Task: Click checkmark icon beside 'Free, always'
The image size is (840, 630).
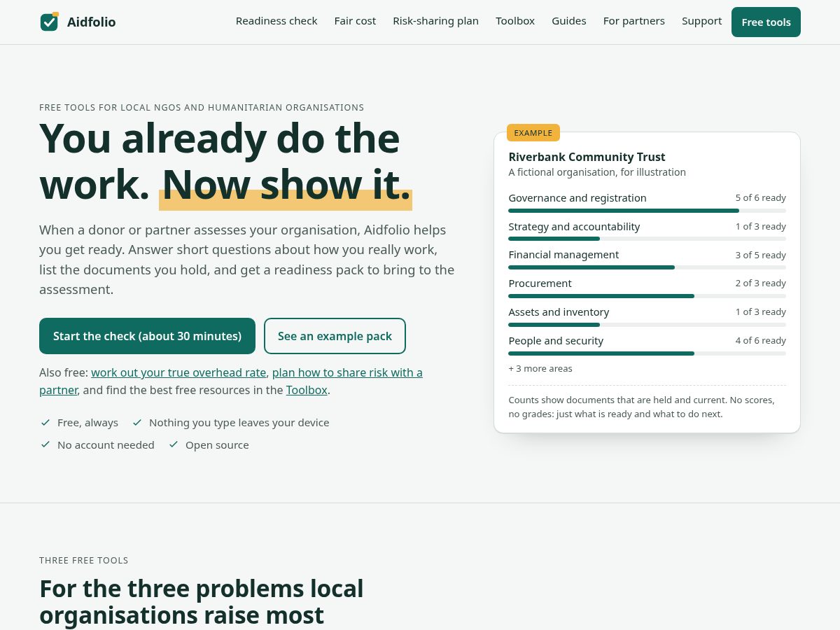Action: pos(45,422)
